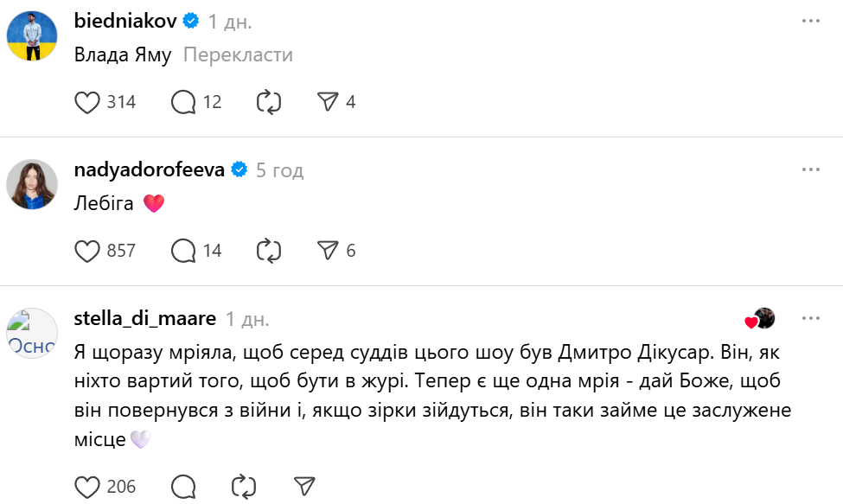Open nadyadorofeeva's profile picture

(33, 184)
